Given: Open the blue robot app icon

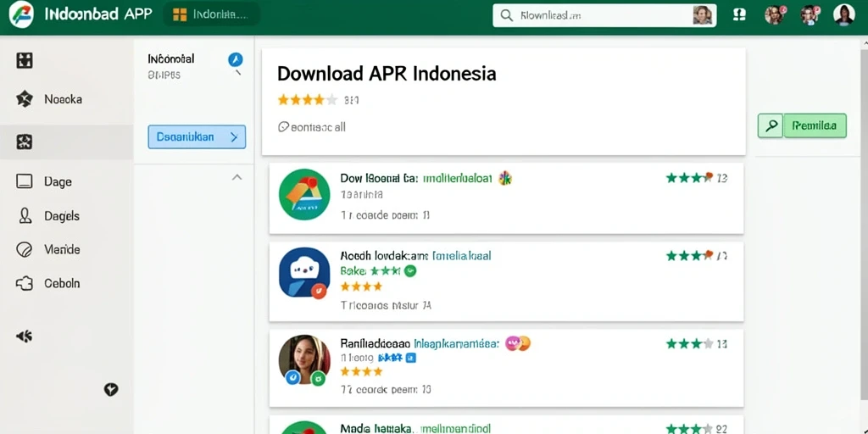Looking at the screenshot, I should click(304, 273).
